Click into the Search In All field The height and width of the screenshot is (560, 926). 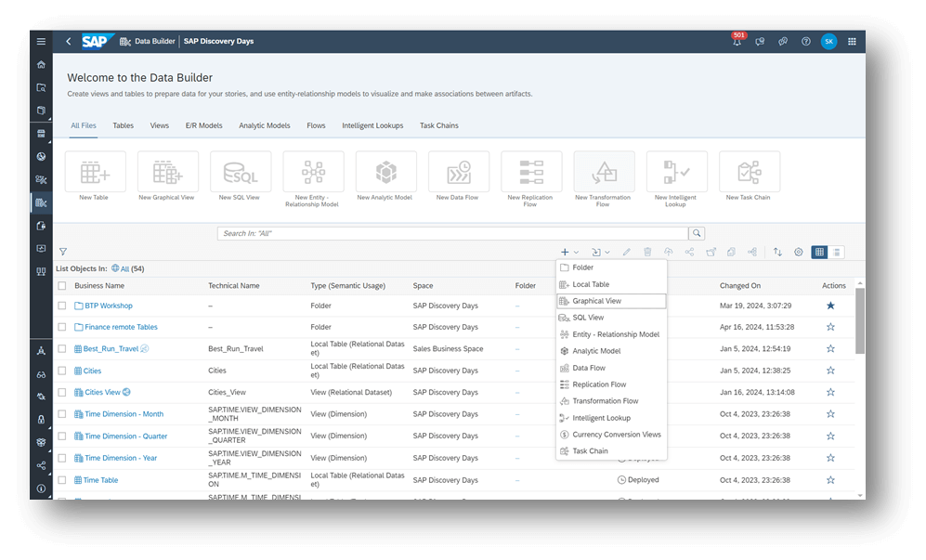452,233
